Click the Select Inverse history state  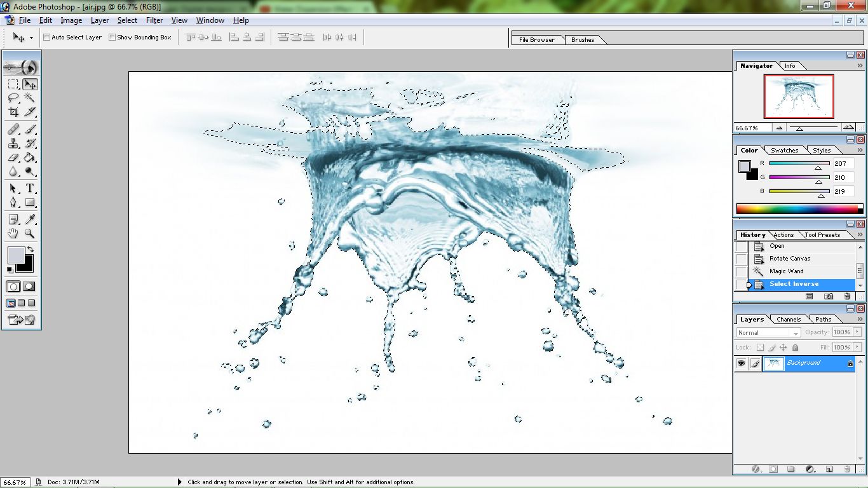(794, 284)
